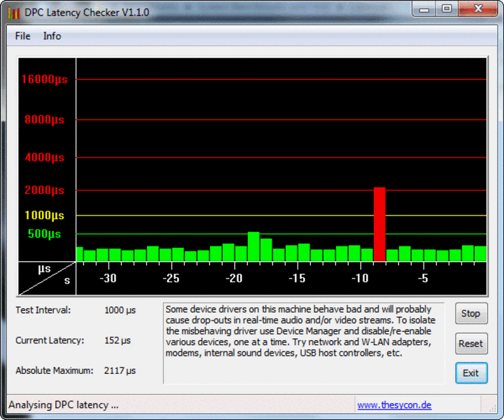Click the 8000µs axis label

(x=44, y=120)
